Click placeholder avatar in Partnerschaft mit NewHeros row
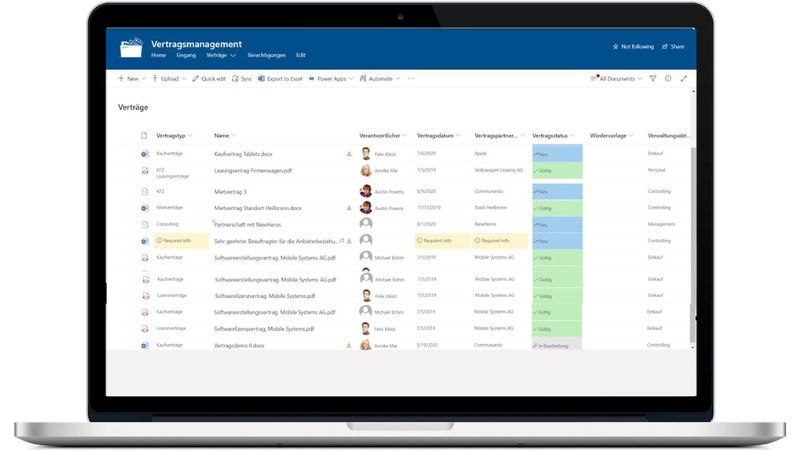 pyautogui.click(x=366, y=223)
